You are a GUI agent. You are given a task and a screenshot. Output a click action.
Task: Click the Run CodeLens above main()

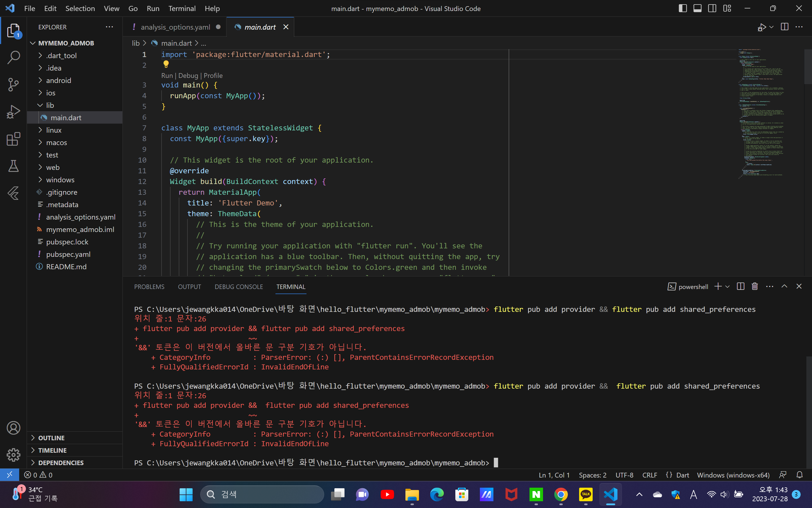pyautogui.click(x=167, y=76)
